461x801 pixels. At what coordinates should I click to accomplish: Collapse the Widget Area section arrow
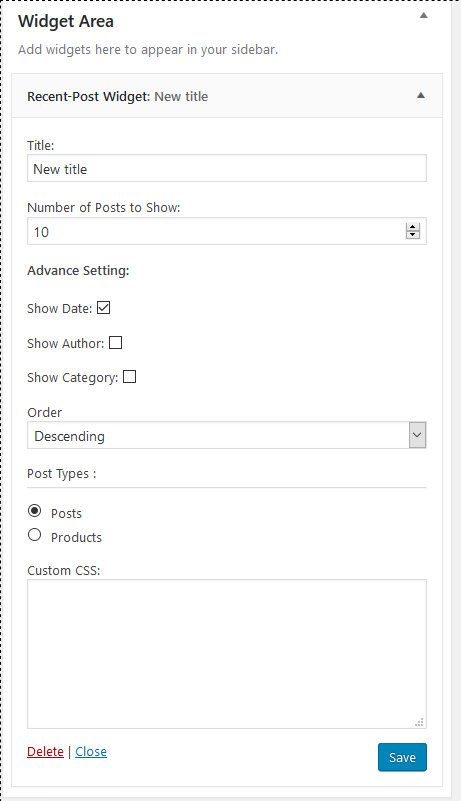(x=423, y=16)
